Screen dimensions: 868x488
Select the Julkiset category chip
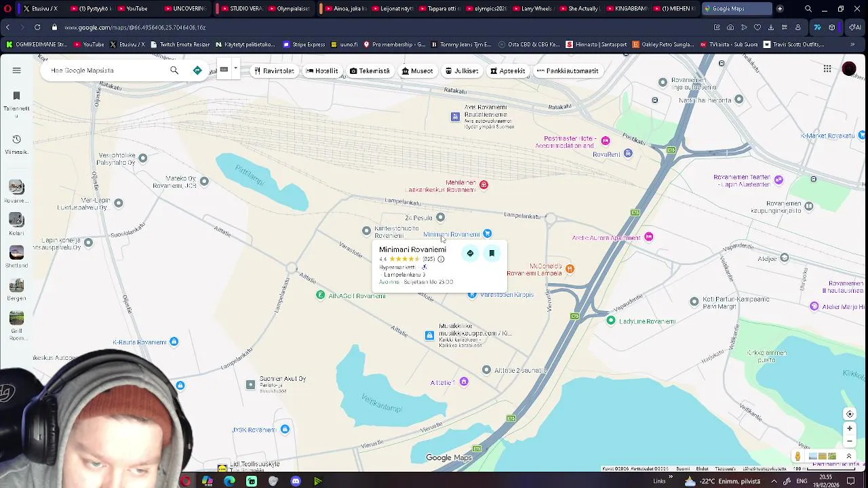pyautogui.click(x=461, y=70)
